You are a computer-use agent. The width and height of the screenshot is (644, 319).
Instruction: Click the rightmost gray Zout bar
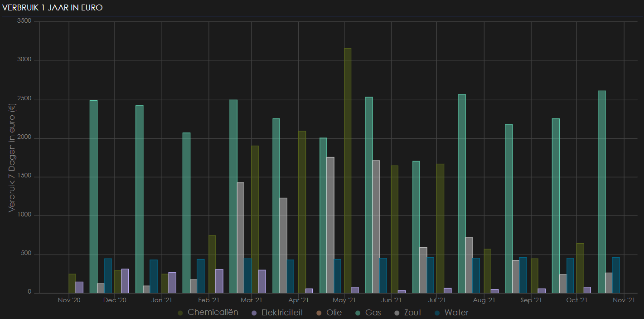[x=609, y=283]
